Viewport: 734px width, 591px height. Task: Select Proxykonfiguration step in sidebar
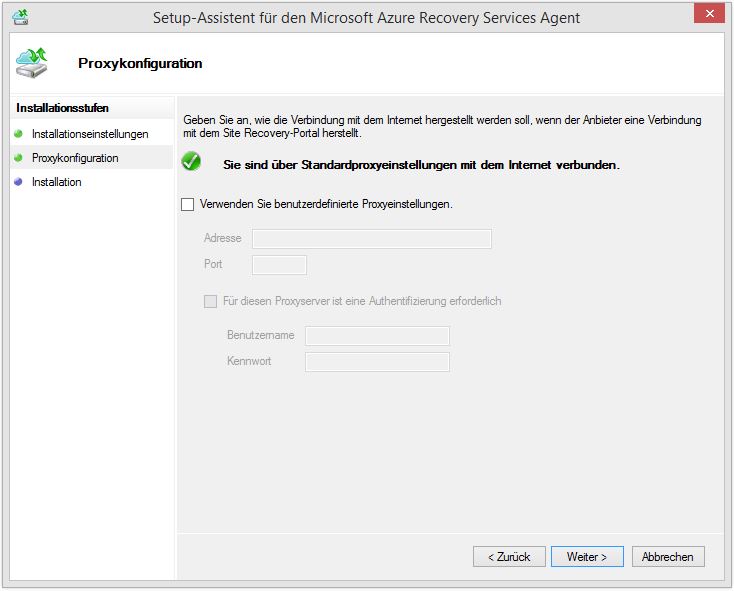[75, 158]
